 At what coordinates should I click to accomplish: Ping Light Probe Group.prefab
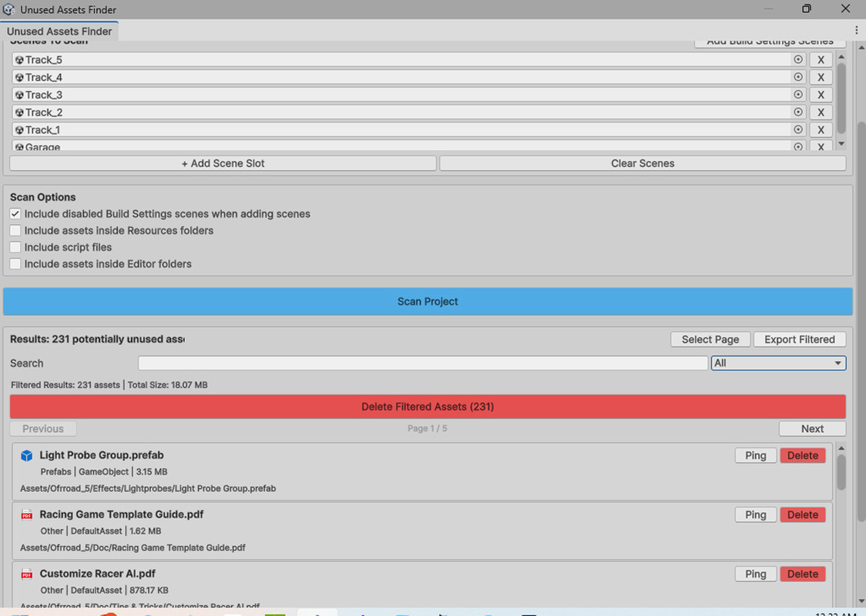(x=756, y=455)
